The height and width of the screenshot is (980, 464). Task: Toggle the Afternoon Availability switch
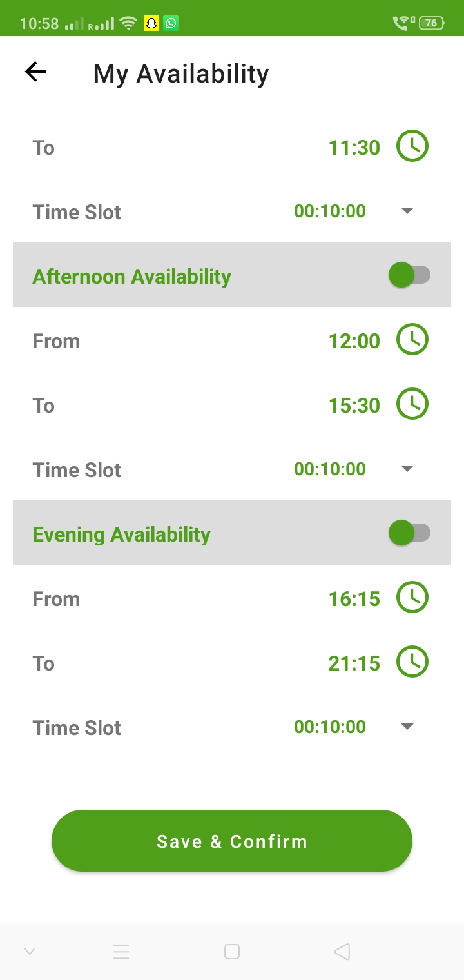pyautogui.click(x=409, y=275)
